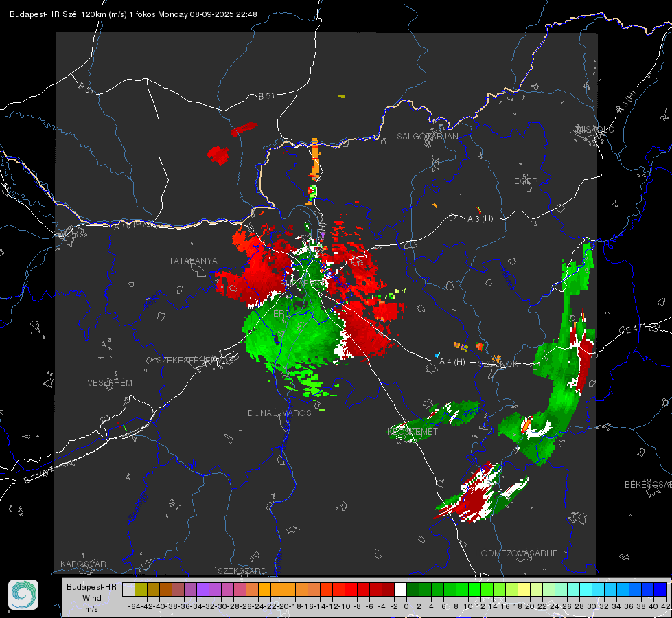Click the KECSKEMÉT city label
The width and height of the screenshot is (672, 618).
tap(413, 432)
